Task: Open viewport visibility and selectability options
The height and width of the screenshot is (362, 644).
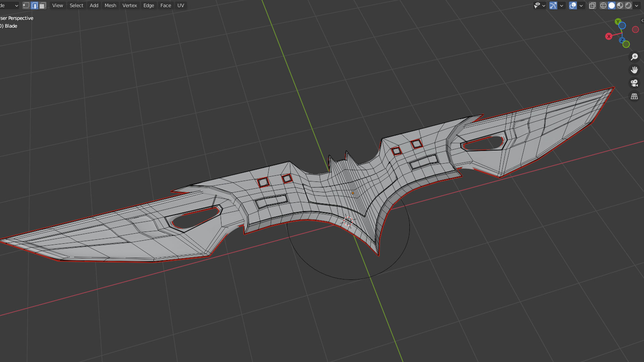Action: tap(537, 5)
